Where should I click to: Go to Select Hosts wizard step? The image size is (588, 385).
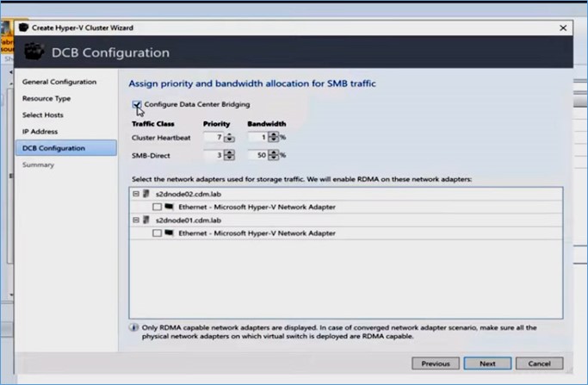[43, 115]
